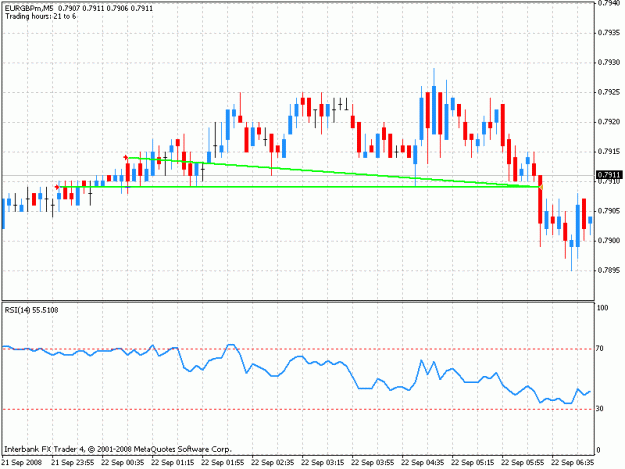Click the orange endpoint marker of green lines
The height and width of the screenshot is (469, 625).
(540, 186)
